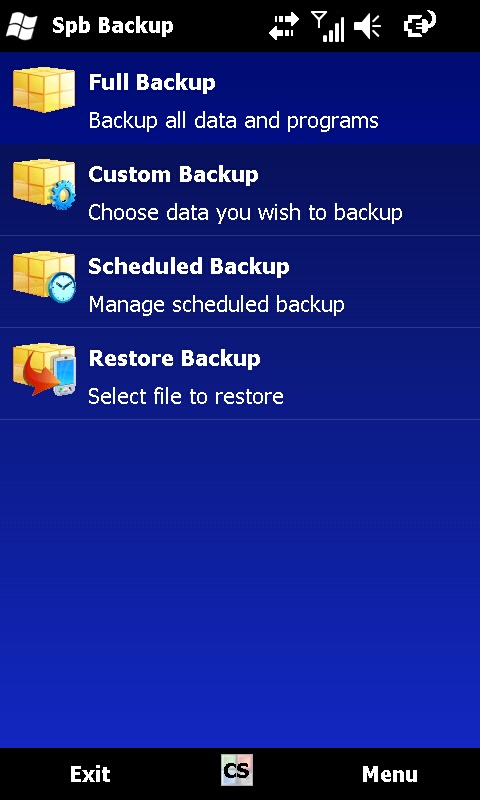This screenshot has width=480, height=800.
Task: Select the Full Backup title
Action: [x=152, y=83]
